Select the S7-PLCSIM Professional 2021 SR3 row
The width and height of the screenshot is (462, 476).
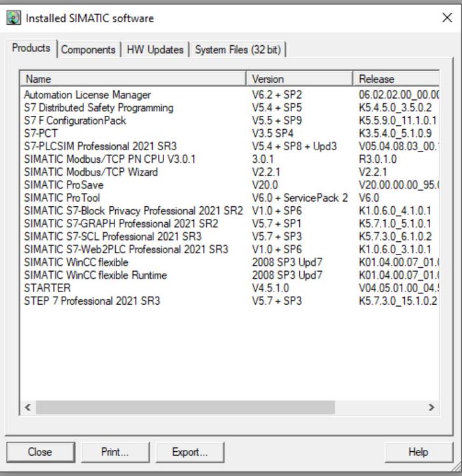(100, 146)
